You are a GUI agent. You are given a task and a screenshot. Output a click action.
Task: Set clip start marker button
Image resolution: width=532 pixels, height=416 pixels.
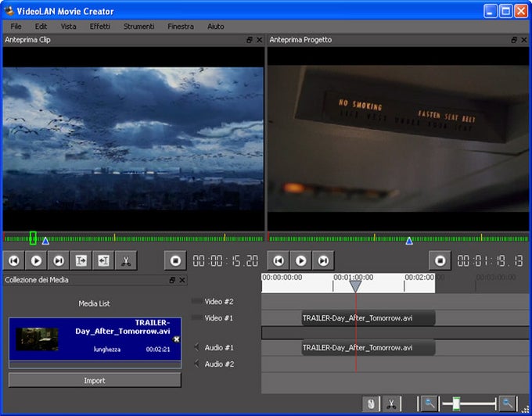click(x=81, y=260)
